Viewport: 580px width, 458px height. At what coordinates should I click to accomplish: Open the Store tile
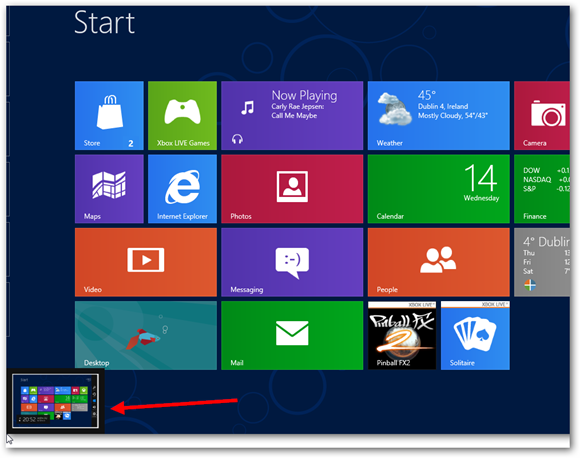109,115
